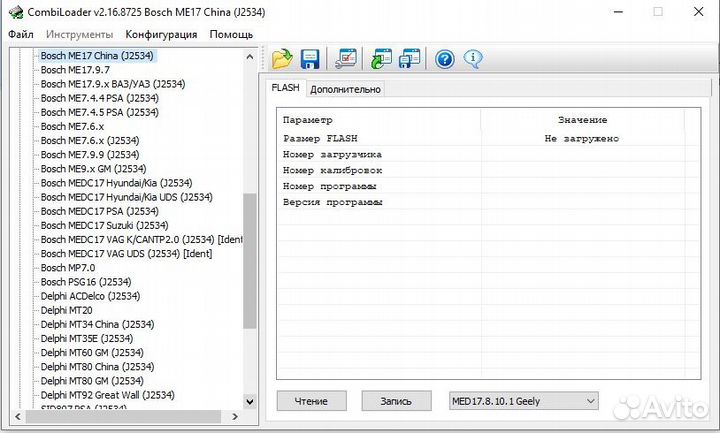Click the info speech bubble icon
The width and height of the screenshot is (720, 433).
tap(473, 59)
